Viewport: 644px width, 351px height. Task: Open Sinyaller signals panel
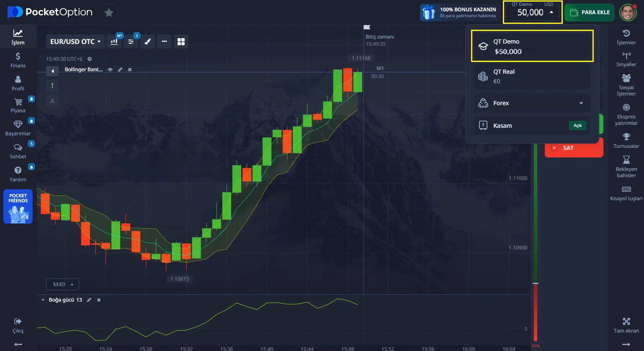(626, 59)
